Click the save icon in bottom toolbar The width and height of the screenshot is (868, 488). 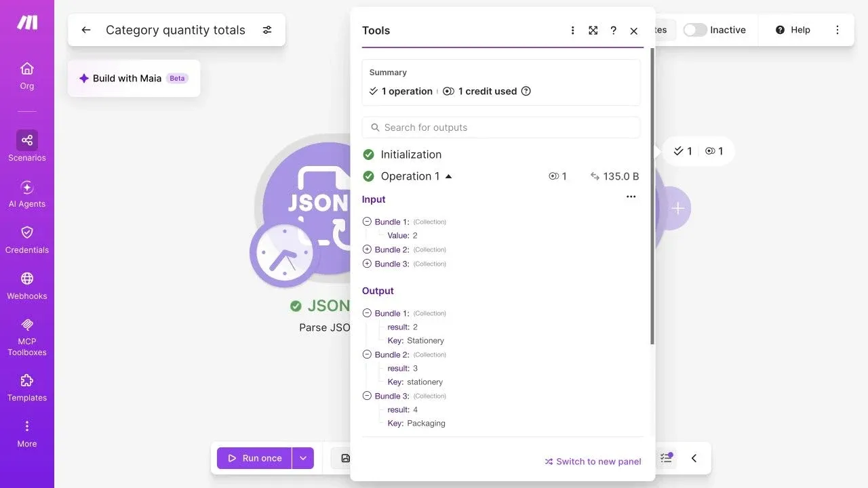coord(344,458)
